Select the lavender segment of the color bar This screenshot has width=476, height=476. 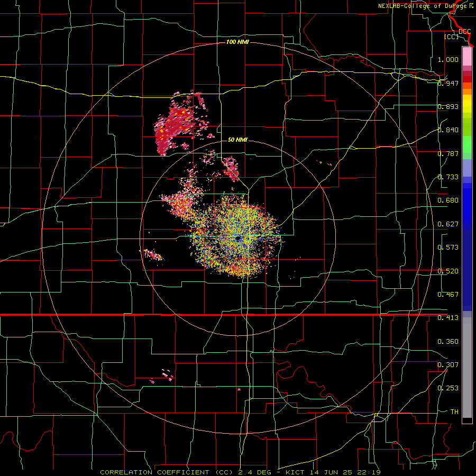[x=467, y=168]
